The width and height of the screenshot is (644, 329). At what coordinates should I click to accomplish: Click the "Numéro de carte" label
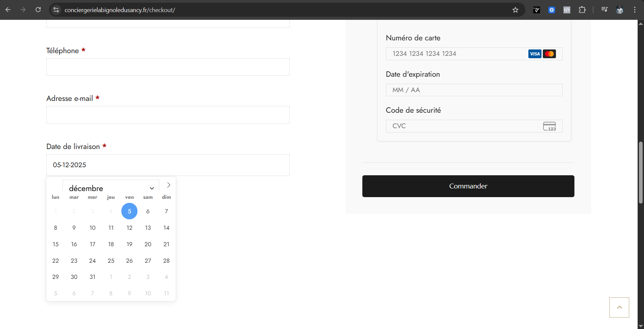pos(413,38)
